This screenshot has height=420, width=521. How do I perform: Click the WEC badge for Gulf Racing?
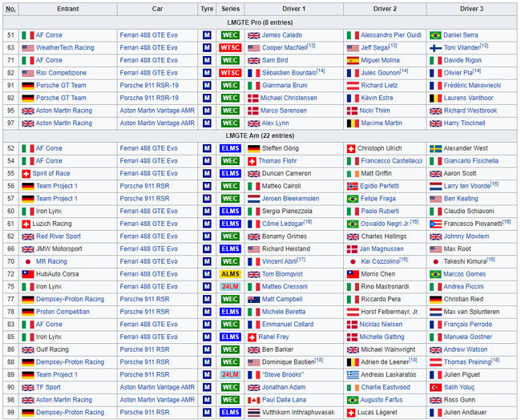point(230,349)
